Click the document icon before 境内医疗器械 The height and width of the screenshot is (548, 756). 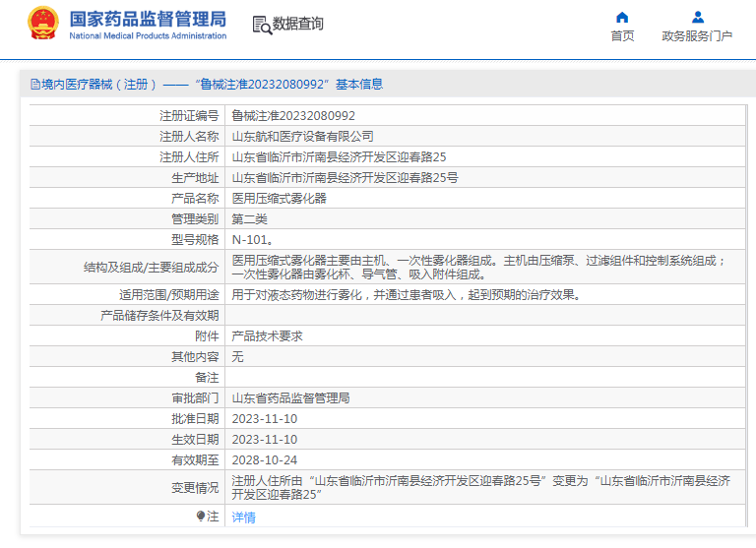pyautogui.click(x=35, y=85)
